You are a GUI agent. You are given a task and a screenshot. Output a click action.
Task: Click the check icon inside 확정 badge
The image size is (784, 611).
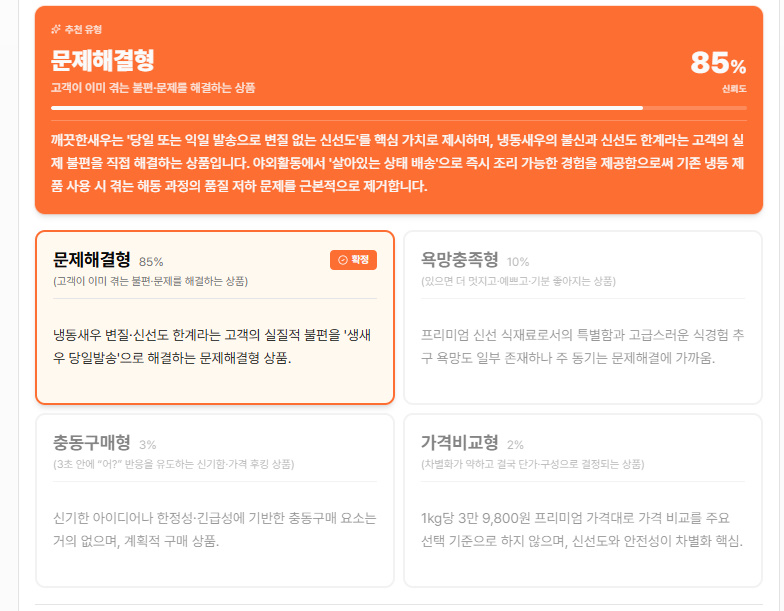(343, 260)
